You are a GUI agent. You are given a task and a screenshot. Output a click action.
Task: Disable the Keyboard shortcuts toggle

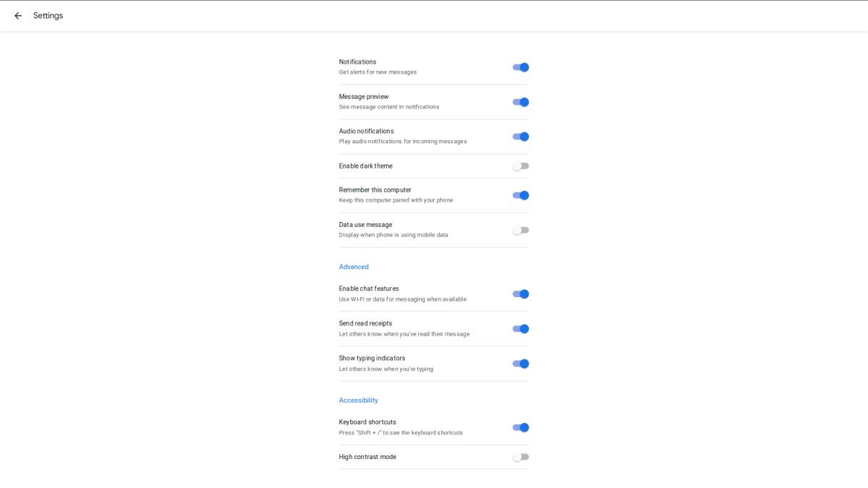pyautogui.click(x=521, y=427)
